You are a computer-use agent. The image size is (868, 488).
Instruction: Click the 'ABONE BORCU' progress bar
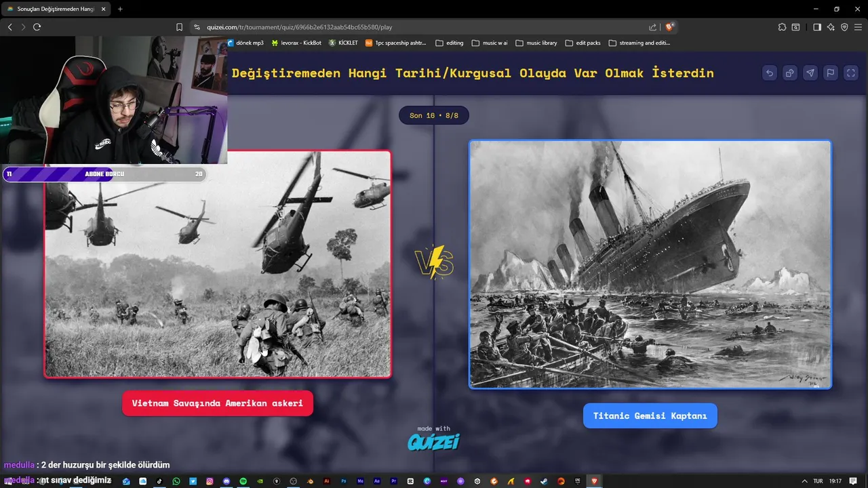[x=104, y=174]
